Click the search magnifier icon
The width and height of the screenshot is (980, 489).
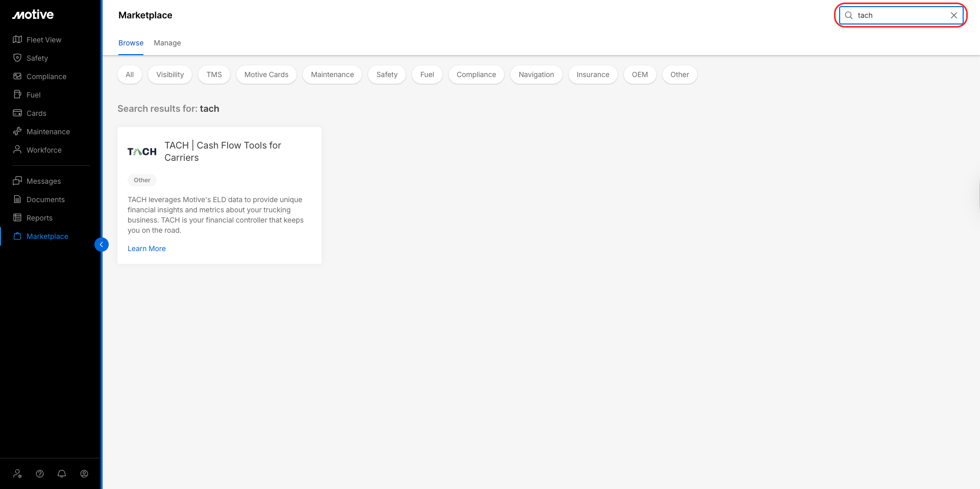(x=849, y=15)
